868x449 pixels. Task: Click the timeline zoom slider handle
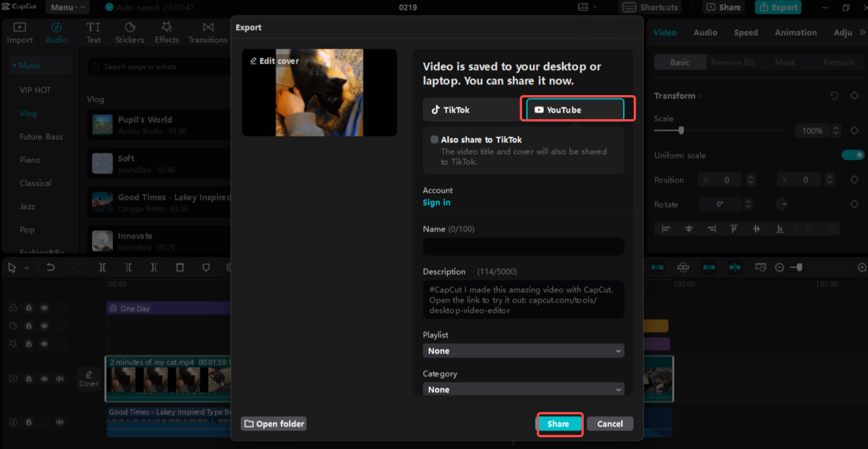pyautogui.click(x=799, y=268)
